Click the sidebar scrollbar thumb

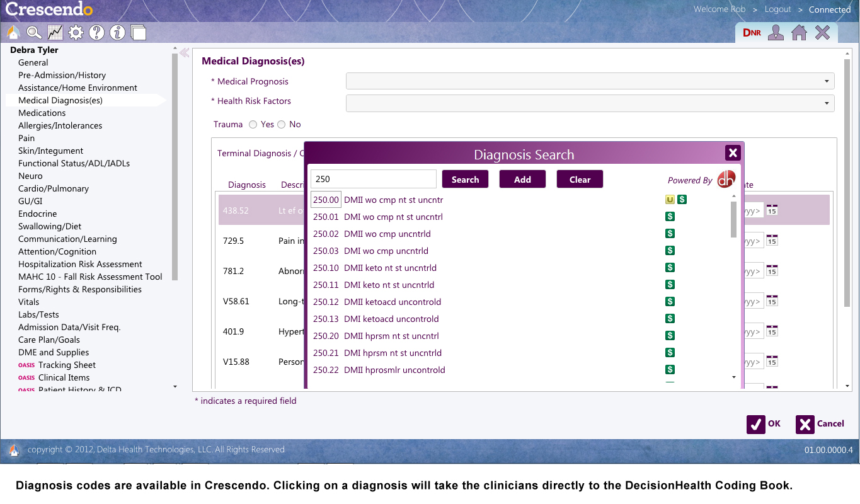[175, 167]
